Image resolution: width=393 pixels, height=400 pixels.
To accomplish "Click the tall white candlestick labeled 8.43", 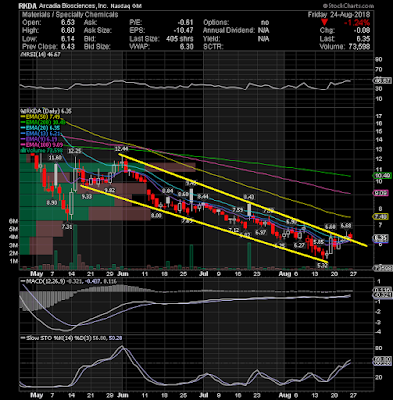I will [x=249, y=210].
